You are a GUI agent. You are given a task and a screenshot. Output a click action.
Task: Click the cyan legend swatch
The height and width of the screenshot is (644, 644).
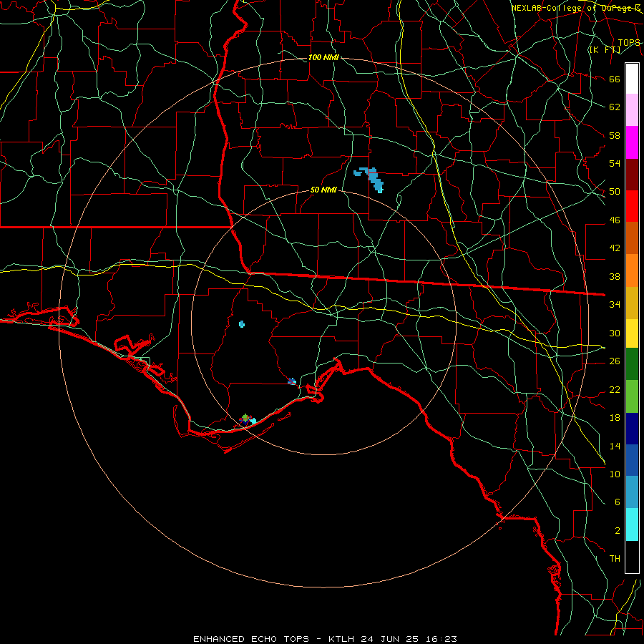632,524
